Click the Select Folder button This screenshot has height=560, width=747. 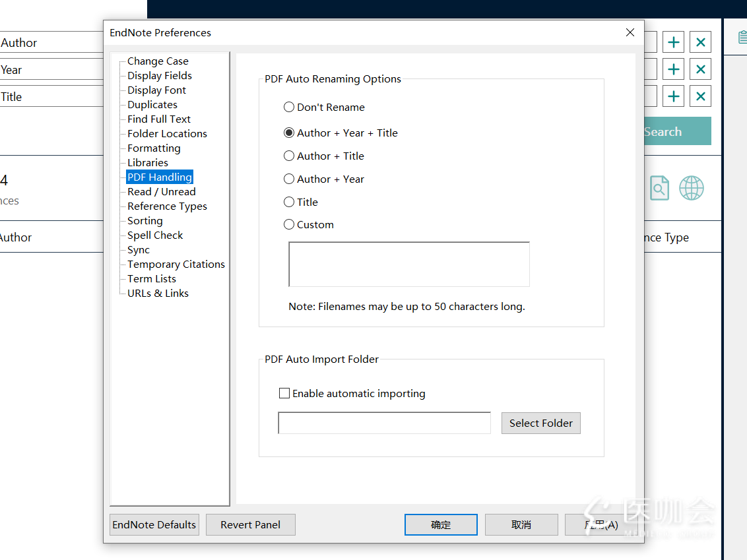pyautogui.click(x=540, y=423)
